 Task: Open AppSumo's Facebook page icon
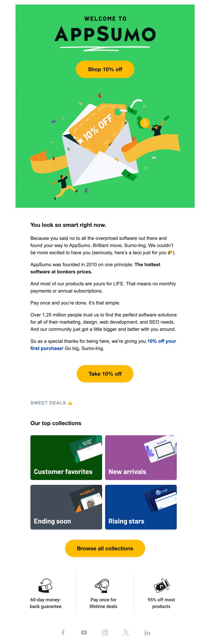tap(63, 632)
